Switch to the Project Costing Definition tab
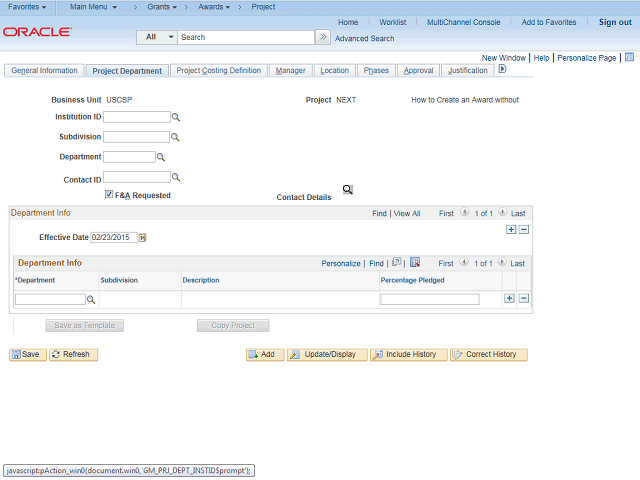The width and height of the screenshot is (640, 480). point(219,71)
